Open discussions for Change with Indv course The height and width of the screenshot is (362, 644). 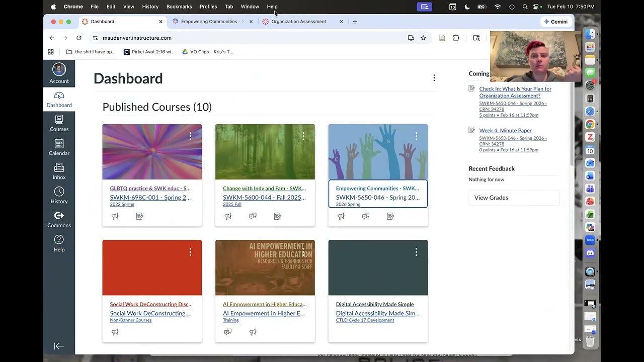coord(253,216)
